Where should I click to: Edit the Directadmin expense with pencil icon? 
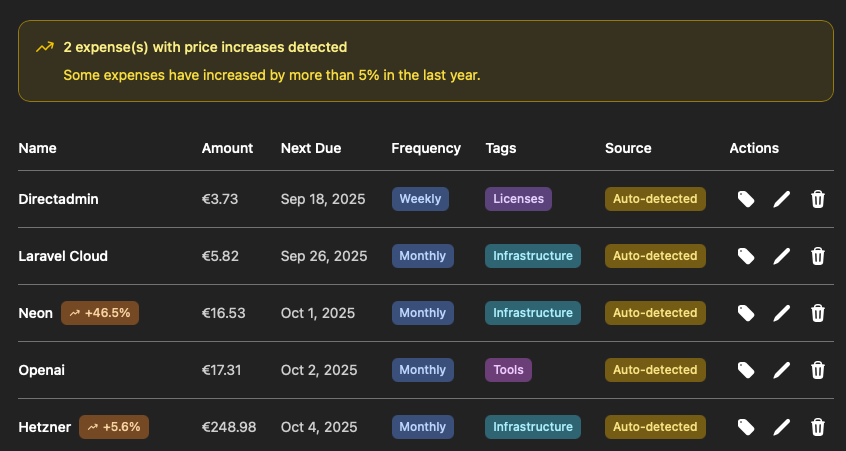coord(782,199)
